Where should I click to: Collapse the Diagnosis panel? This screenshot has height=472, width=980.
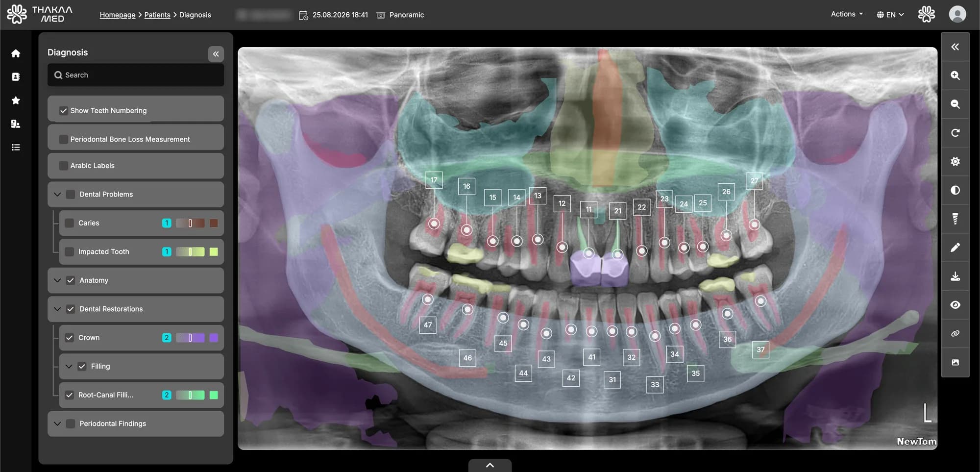(x=216, y=54)
